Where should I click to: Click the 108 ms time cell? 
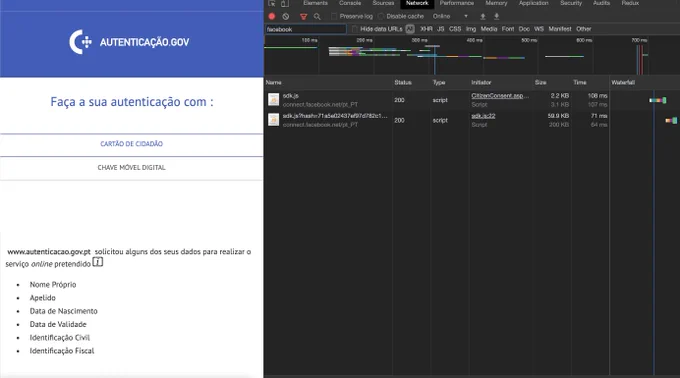(x=597, y=96)
